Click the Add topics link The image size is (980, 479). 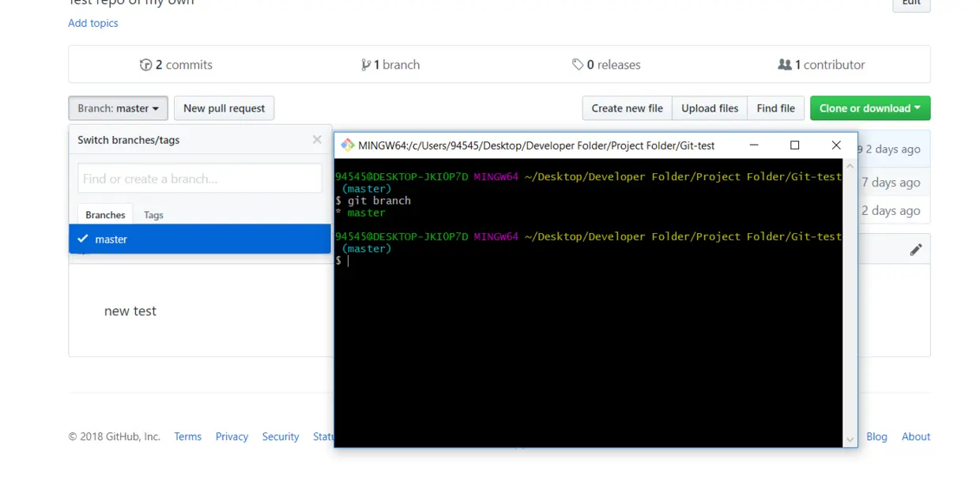click(93, 23)
